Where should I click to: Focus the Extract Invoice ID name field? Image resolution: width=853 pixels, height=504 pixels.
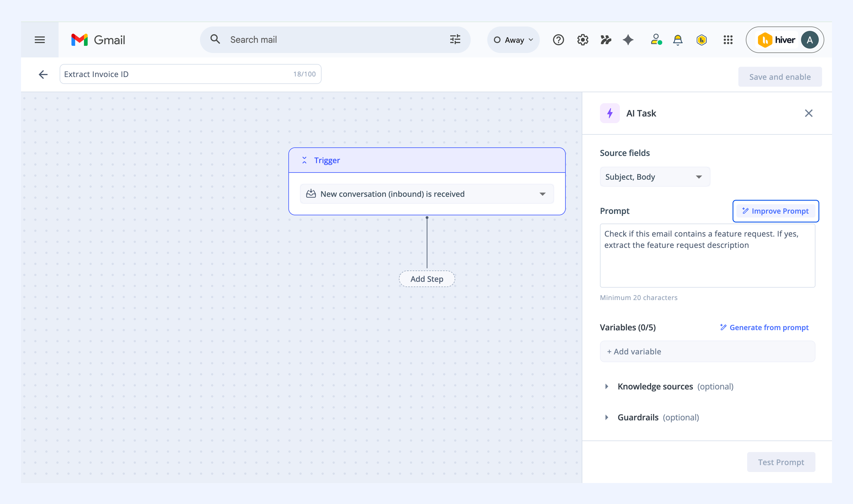coord(190,74)
